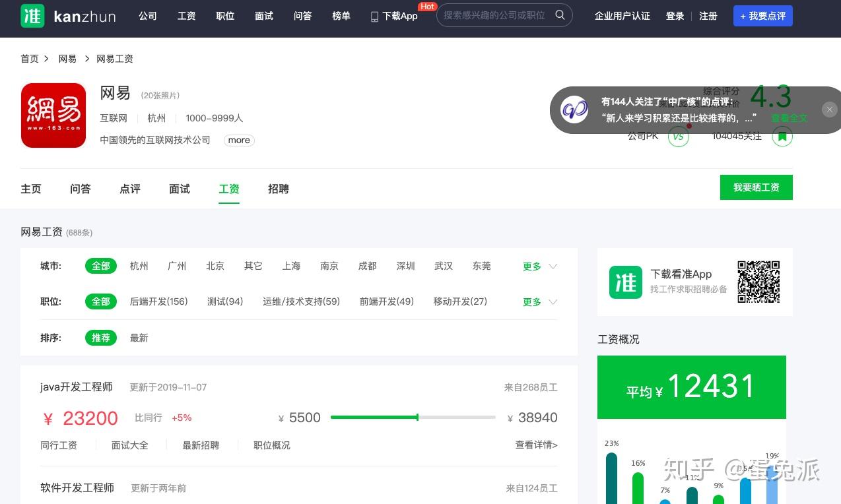The image size is (841, 504).
Task: Open 公司 in top navigation
Action: (x=148, y=16)
